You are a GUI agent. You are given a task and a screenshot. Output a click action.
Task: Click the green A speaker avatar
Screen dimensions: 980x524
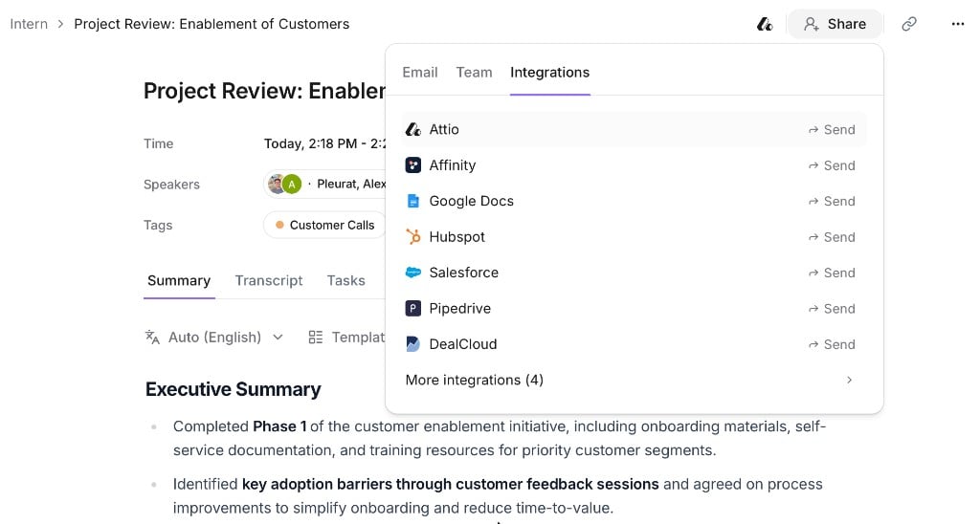[292, 185]
